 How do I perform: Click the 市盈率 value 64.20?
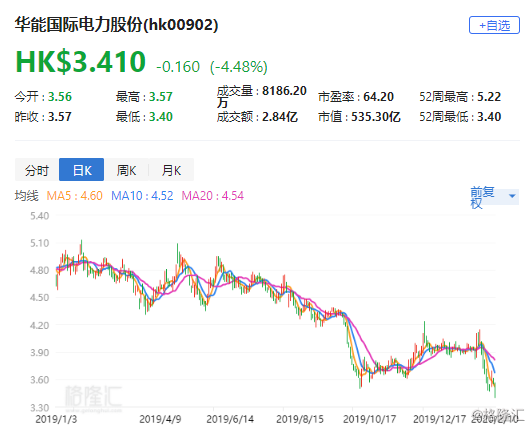click(378, 97)
